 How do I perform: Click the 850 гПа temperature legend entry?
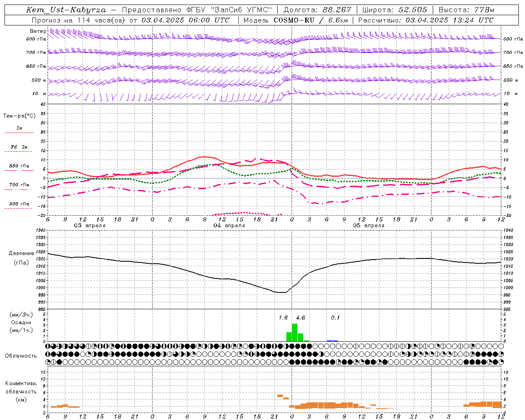[x=19, y=166]
